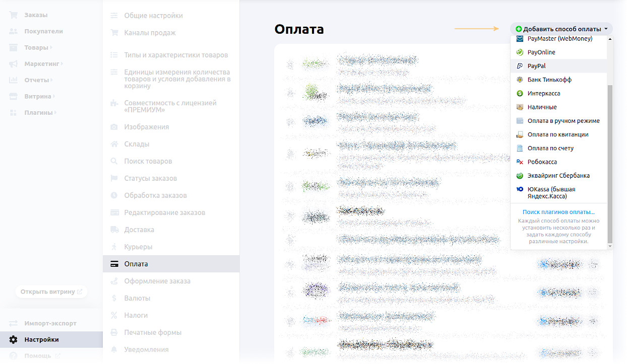Click the Interkassa green icon
Image resolution: width=627 pixels, height=364 pixels.
[x=520, y=94]
